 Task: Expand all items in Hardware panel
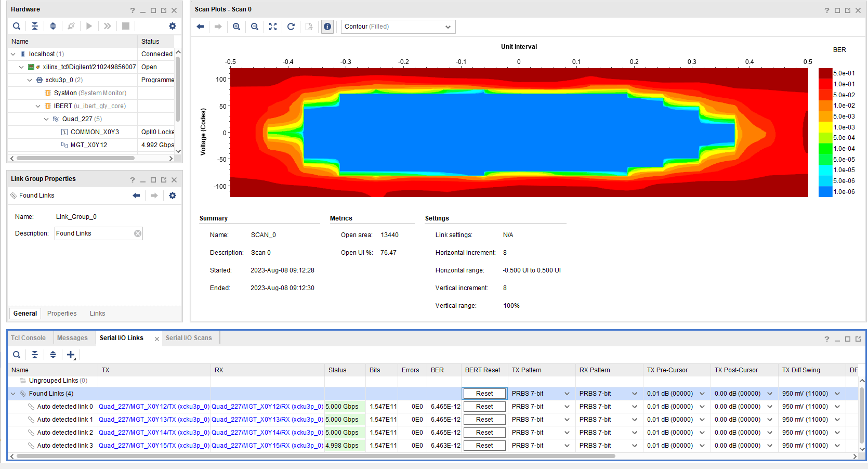[53, 26]
